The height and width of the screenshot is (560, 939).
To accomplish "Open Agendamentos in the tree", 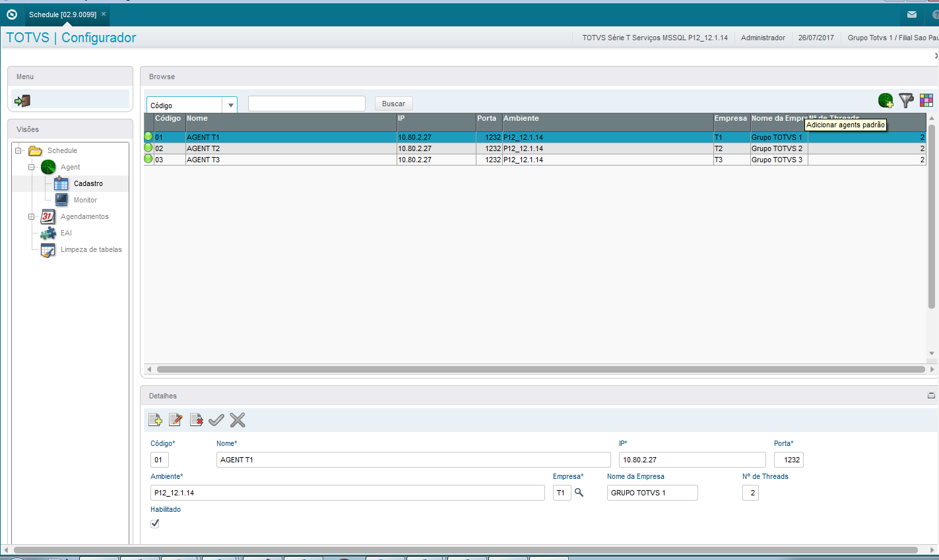I will 84,216.
